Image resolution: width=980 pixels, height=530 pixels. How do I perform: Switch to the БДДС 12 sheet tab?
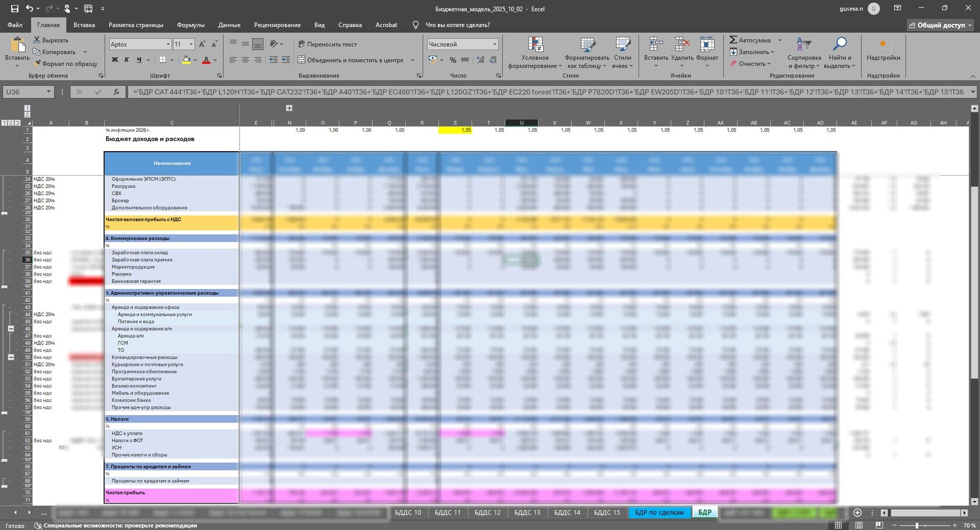point(487,512)
